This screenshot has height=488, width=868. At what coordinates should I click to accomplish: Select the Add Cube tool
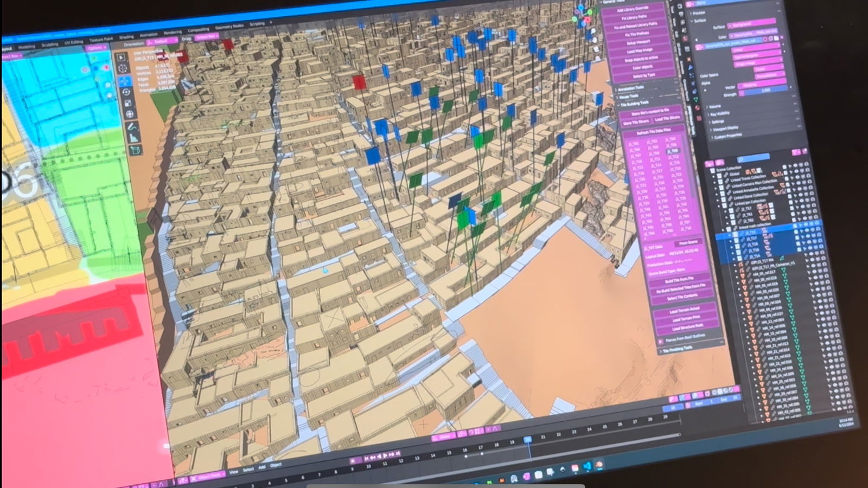(136, 150)
